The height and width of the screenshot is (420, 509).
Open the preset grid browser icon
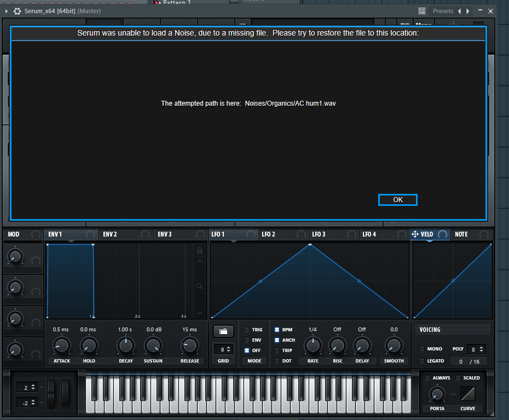pyautogui.click(x=421, y=11)
